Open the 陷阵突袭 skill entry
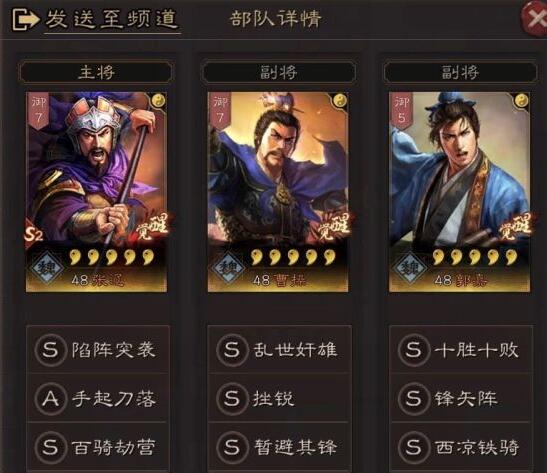547x473 pixels. pyautogui.click(x=98, y=349)
